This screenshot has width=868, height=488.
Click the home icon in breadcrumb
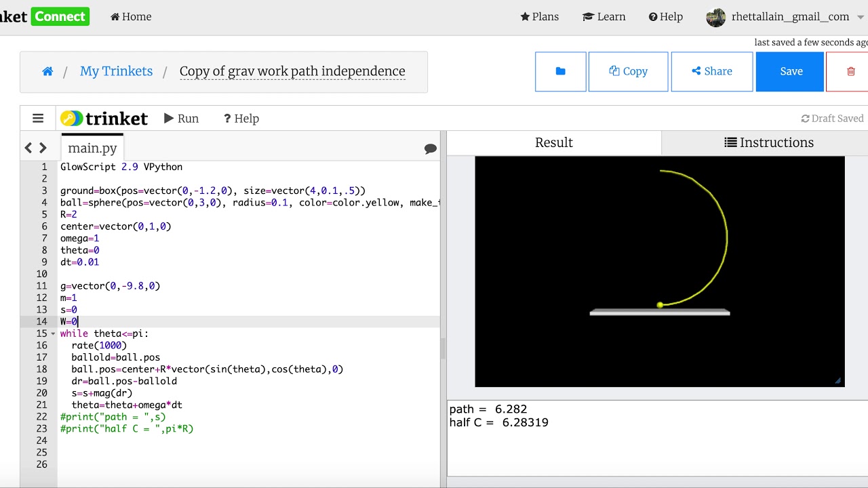click(x=47, y=71)
